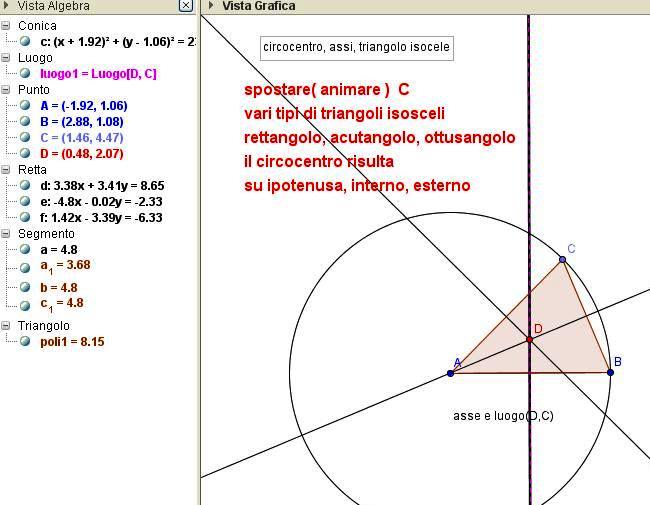
Task: Toggle visibility of triangle poli1
Action: (25, 341)
